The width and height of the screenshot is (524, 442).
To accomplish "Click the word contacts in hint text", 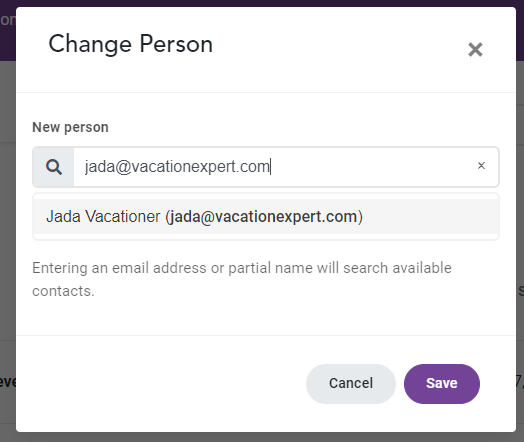I will click(63, 291).
